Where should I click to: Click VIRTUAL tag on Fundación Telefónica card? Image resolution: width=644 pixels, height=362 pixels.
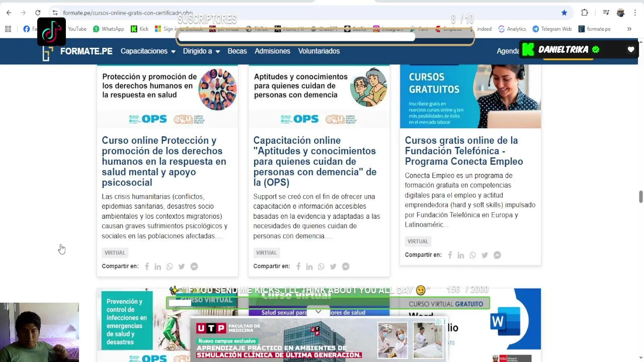(x=418, y=241)
